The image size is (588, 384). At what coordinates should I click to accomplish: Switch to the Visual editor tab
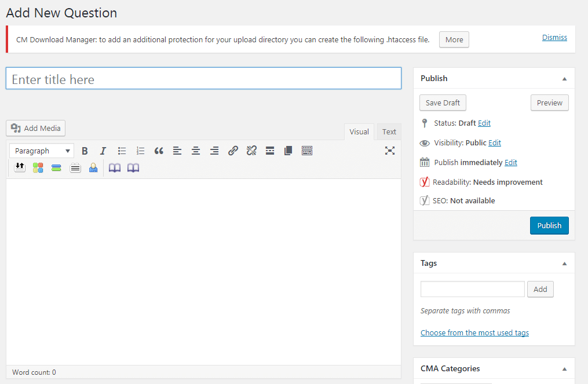359,131
